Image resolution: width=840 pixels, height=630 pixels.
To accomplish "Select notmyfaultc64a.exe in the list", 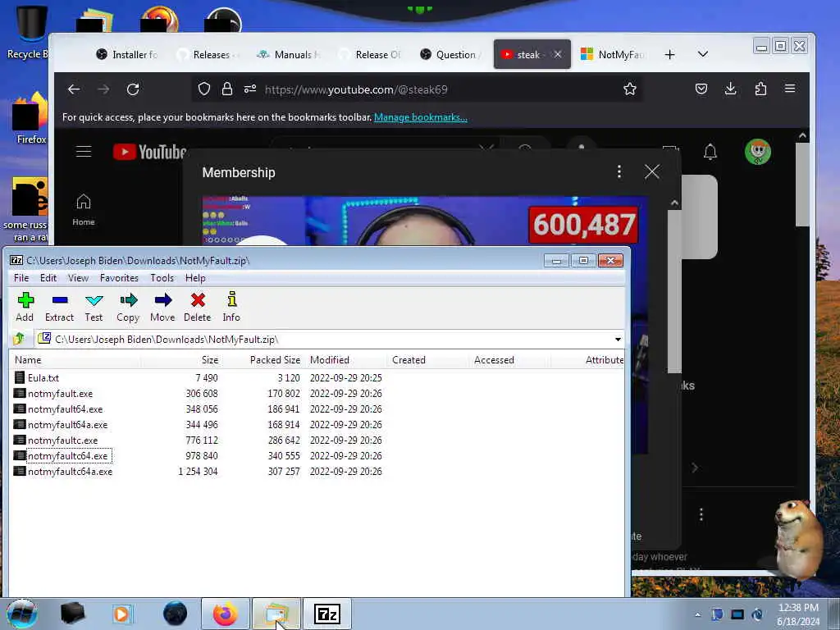I will point(71,472).
